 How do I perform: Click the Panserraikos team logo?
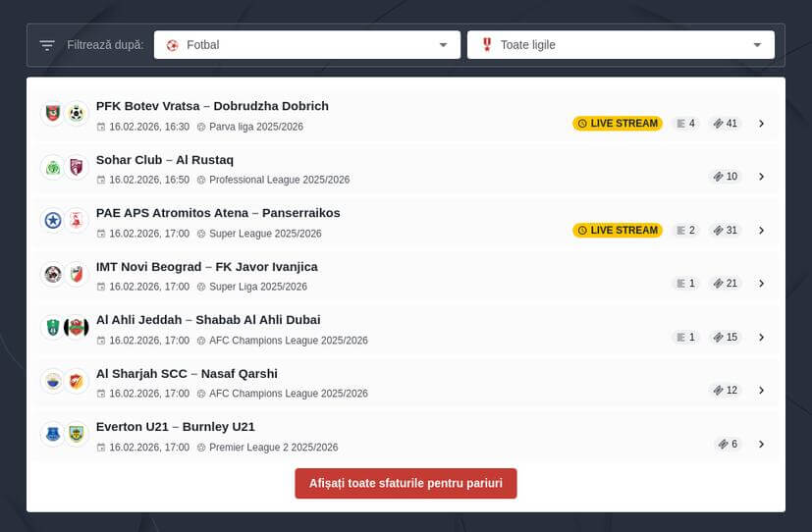77,221
